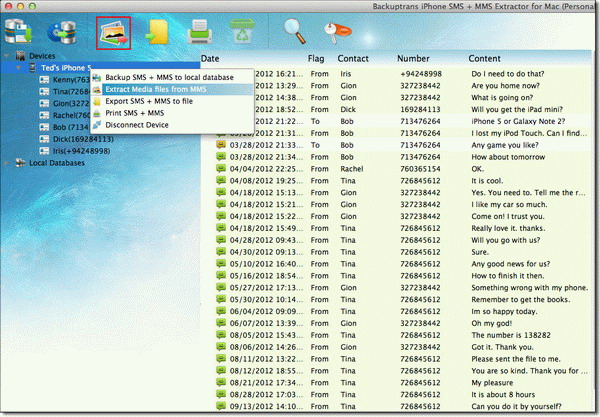Click the key Registration toolbar icon

(x=337, y=32)
